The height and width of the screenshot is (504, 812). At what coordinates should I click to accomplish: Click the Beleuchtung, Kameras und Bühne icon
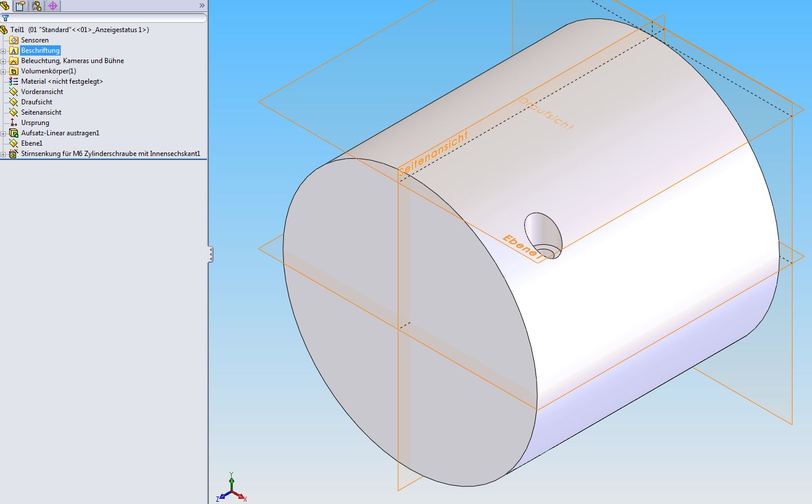coord(14,61)
